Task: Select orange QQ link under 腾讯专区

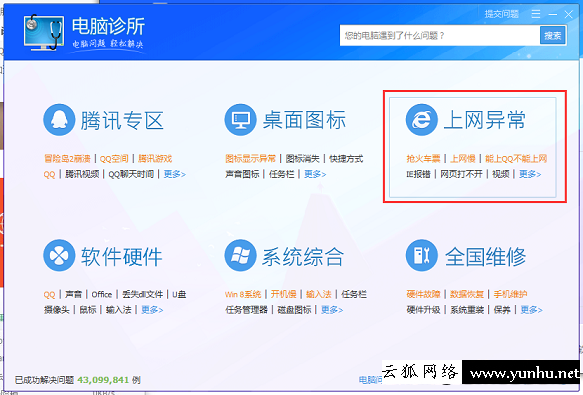Action: click(x=49, y=174)
